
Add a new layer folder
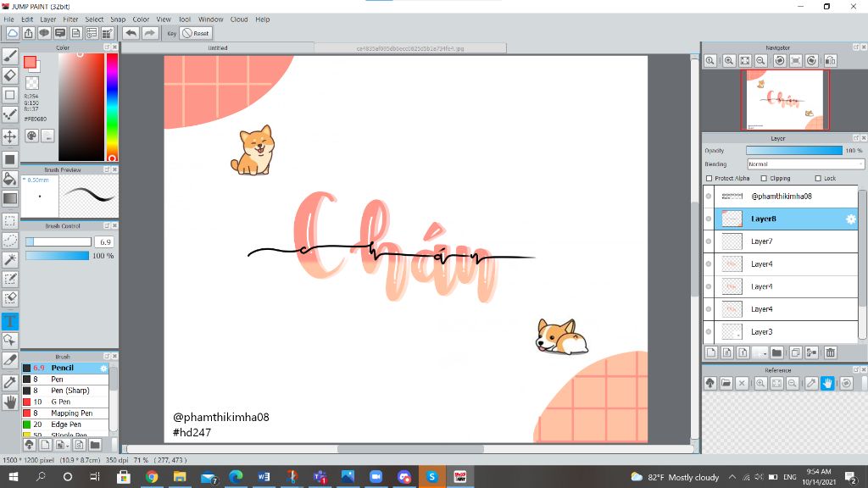coord(776,352)
